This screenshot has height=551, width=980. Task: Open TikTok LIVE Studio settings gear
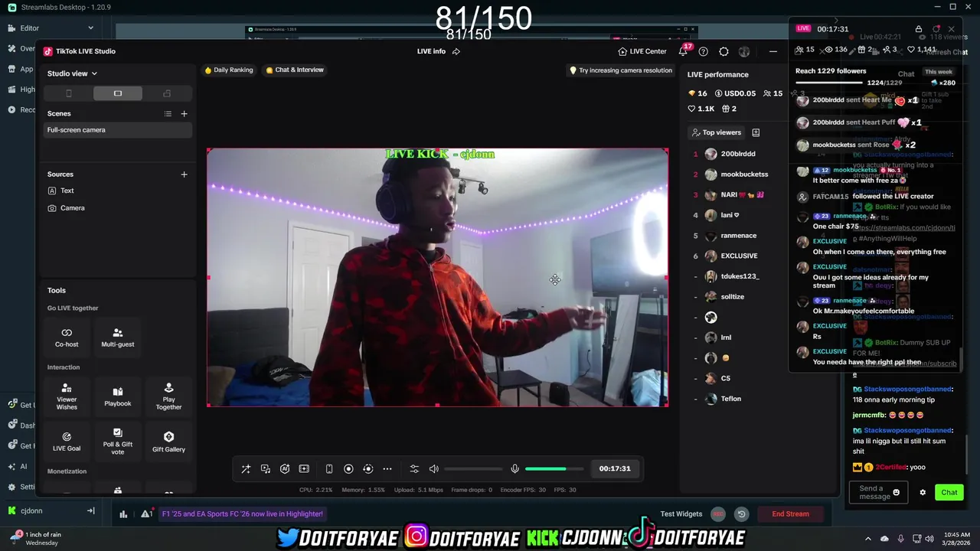(x=724, y=51)
